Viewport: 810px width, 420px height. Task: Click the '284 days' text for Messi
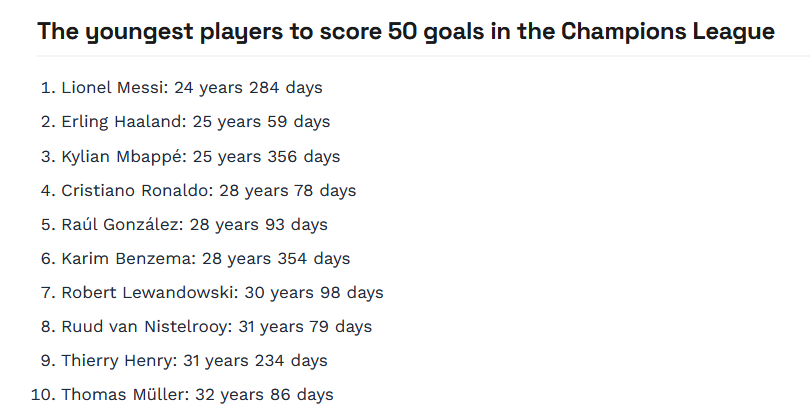click(x=286, y=88)
